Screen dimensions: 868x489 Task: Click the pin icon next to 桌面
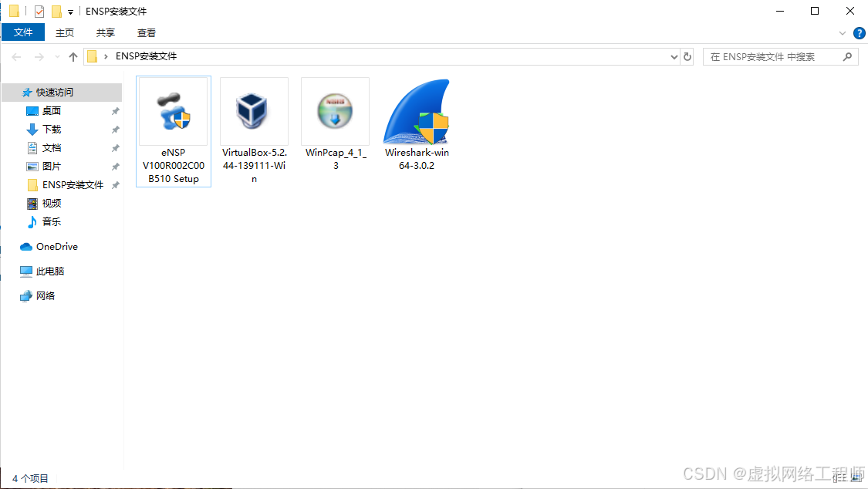(115, 111)
